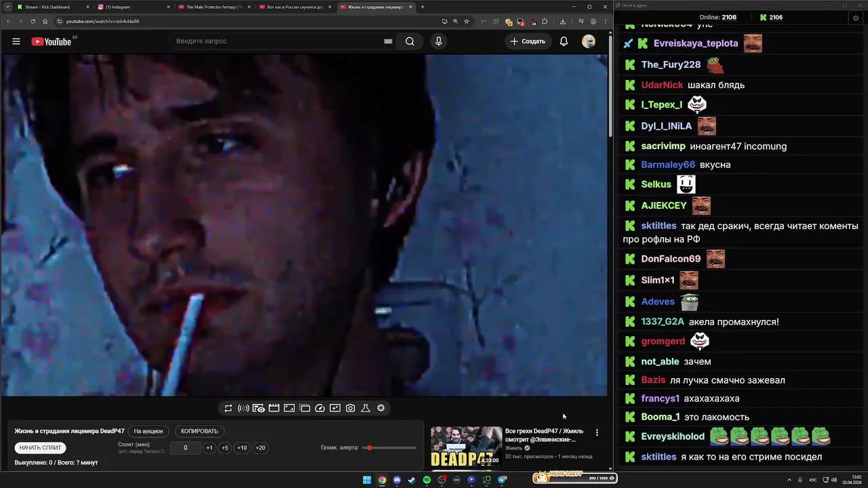Click the main video player area
The image size is (868, 488).
(x=304, y=225)
